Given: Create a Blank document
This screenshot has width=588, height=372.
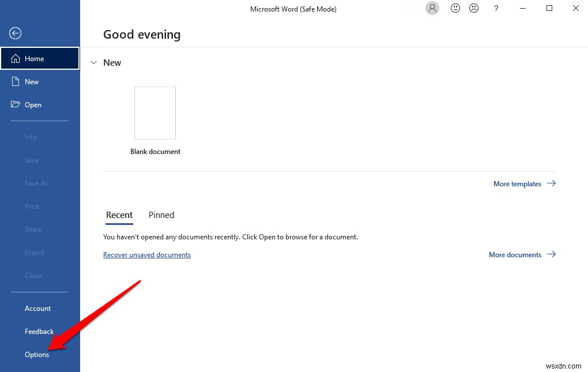Looking at the screenshot, I should (x=155, y=112).
